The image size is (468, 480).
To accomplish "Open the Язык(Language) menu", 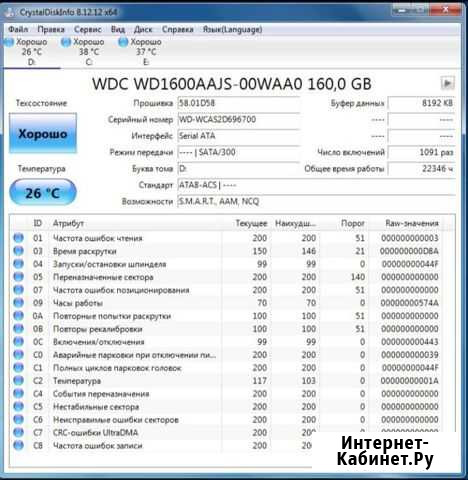I will point(232,29).
